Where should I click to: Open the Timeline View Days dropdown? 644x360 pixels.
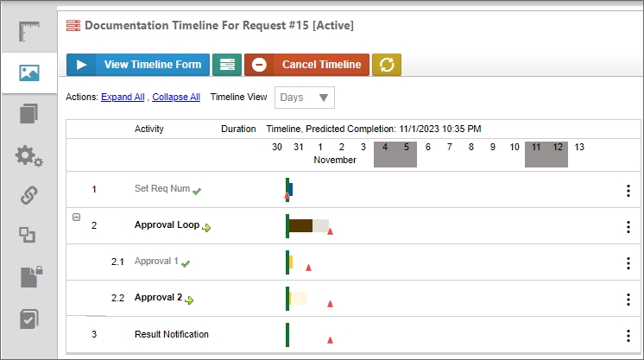tap(305, 98)
